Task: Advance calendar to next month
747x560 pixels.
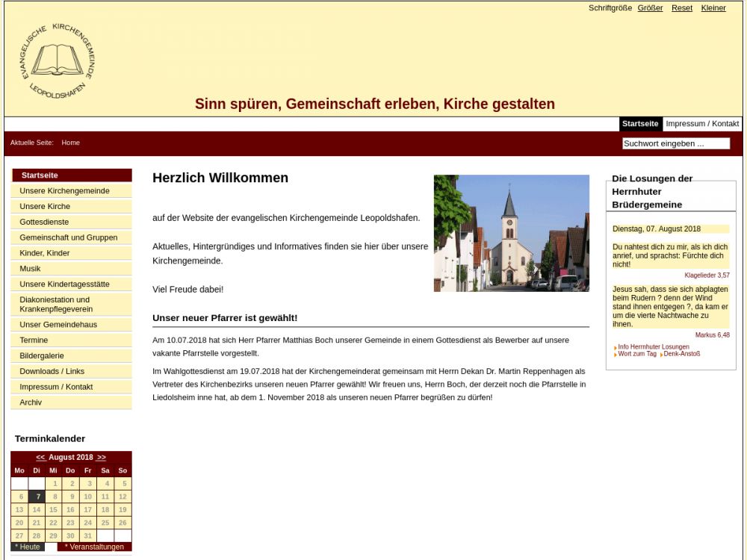Action: (102, 457)
